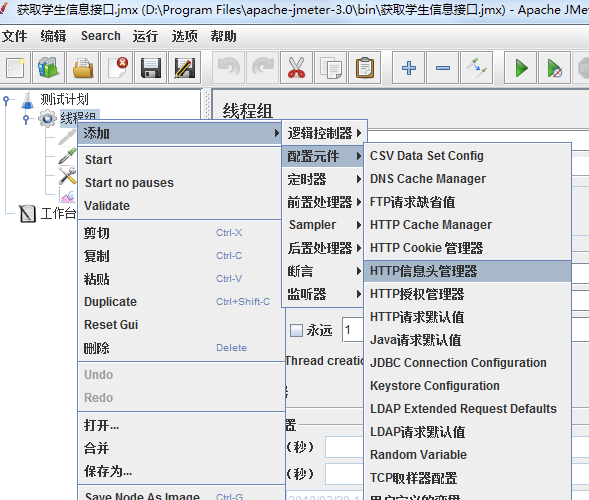The height and width of the screenshot is (500, 589).
Task: Choose 保存为... in the context menu
Action: [x=180, y=471]
